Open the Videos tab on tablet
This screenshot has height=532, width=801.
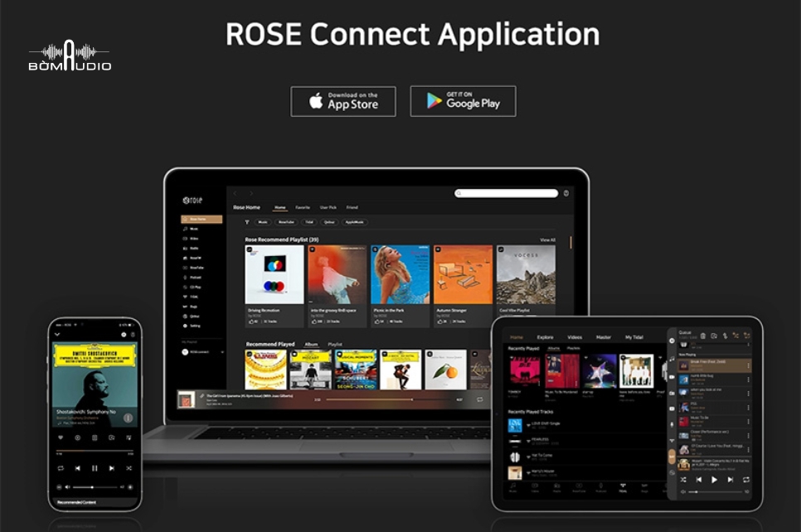click(x=575, y=337)
